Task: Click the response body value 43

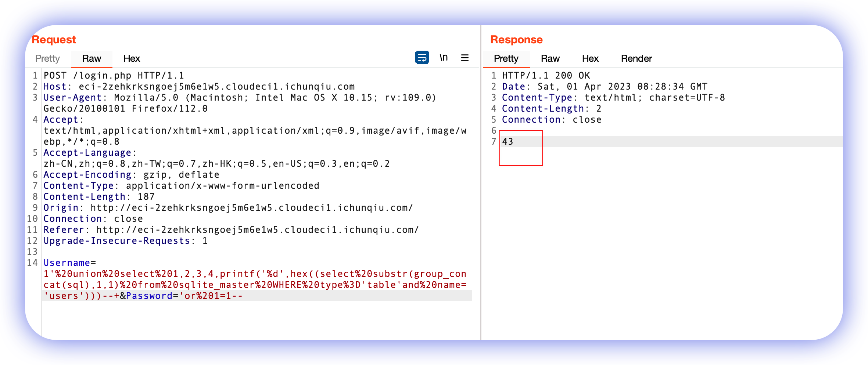Action: tap(507, 142)
